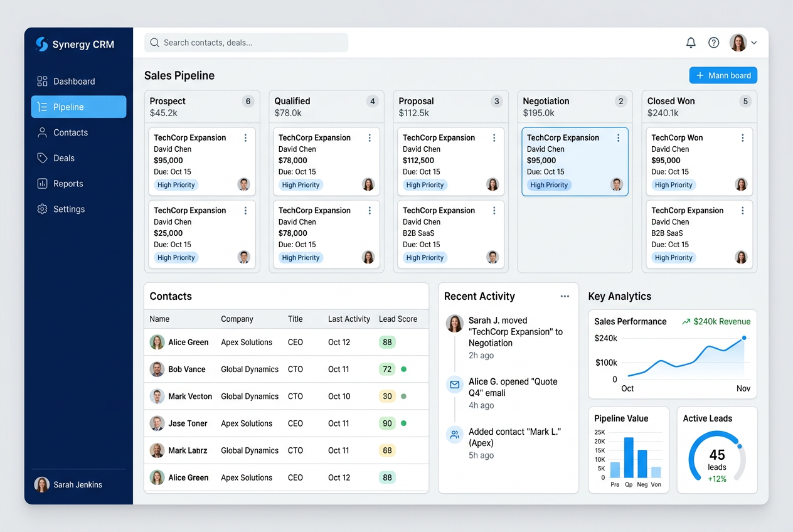
Task: Open Deals in sidebar
Action: click(78, 158)
